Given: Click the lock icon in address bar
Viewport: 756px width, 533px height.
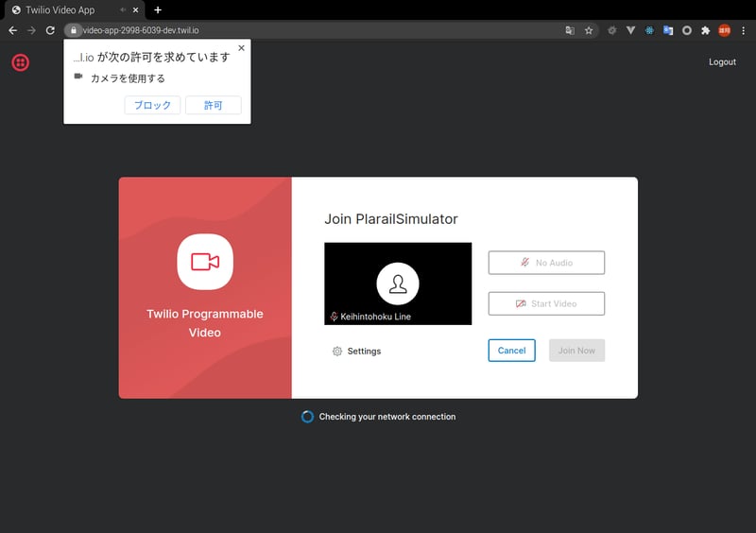Looking at the screenshot, I should [74, 30].
